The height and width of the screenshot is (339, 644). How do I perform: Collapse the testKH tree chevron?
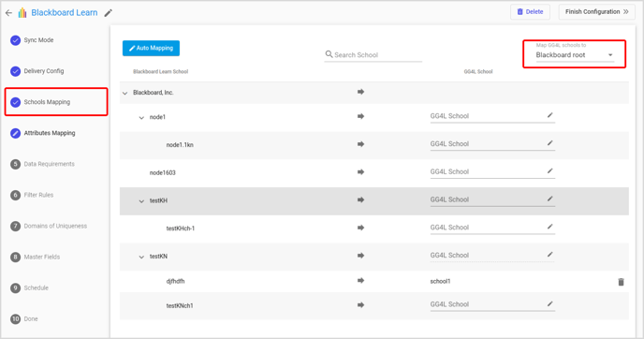141,201
